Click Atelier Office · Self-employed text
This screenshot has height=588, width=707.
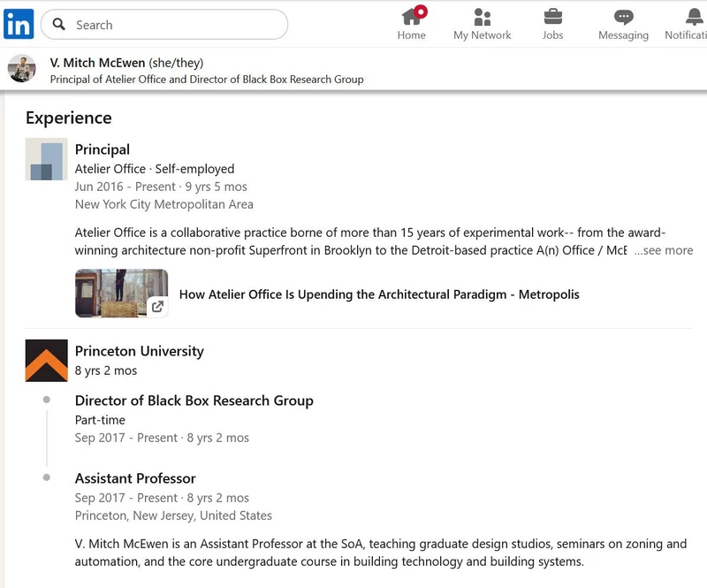tap(155, 169)
